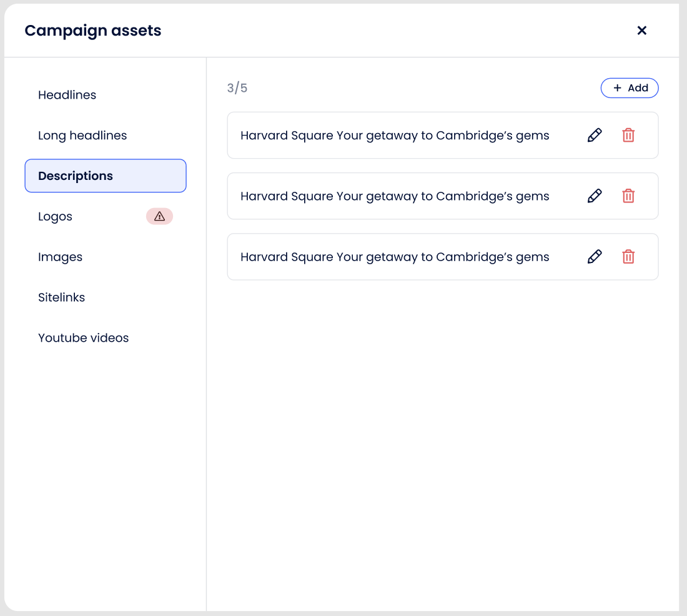Screen dimensions: 687x616
Task: Edit the first description with pencil icon
Action: coord(595,136)
